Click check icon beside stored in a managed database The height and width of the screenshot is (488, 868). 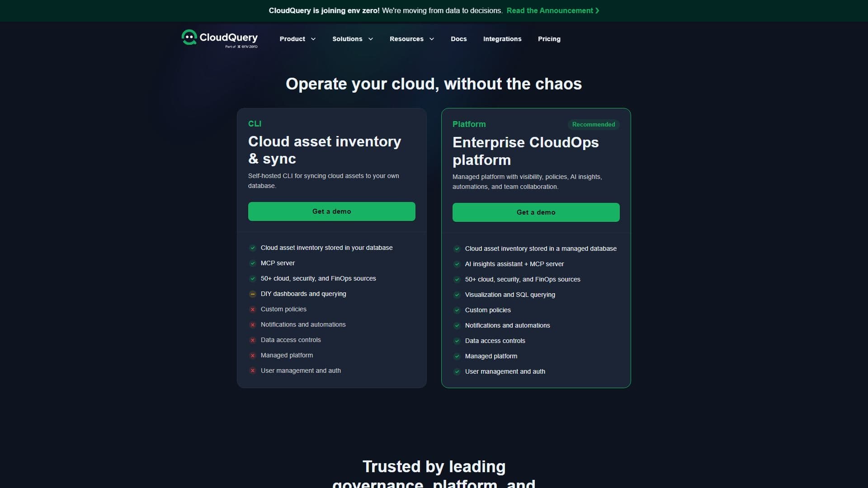coord(457,249)
